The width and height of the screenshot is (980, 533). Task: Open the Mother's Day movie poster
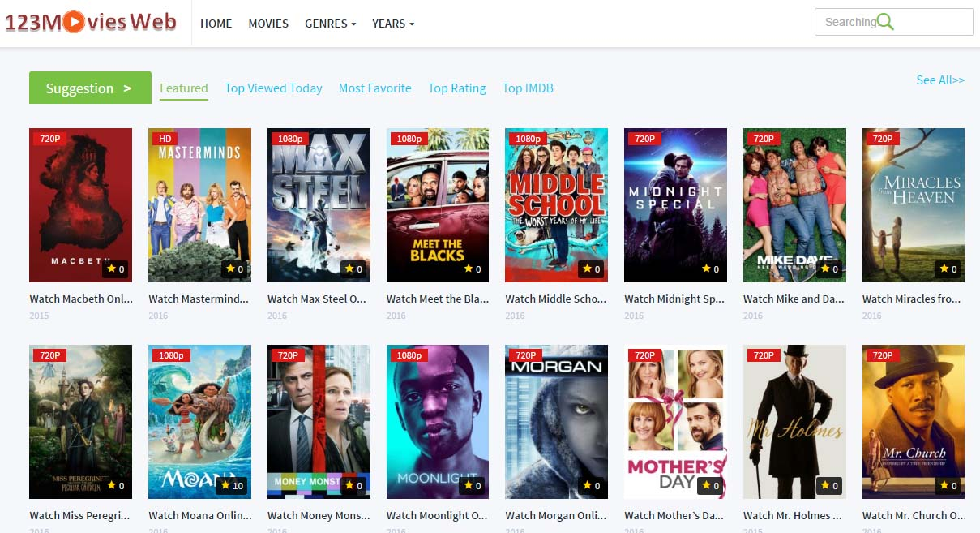[x=675, y=422]
